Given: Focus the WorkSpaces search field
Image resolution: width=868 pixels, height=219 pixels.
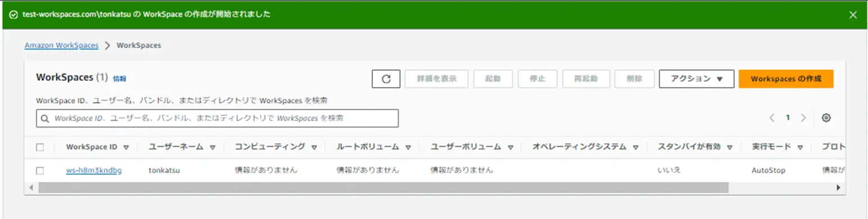Looking at the screenshot, I should click(217, 118).
